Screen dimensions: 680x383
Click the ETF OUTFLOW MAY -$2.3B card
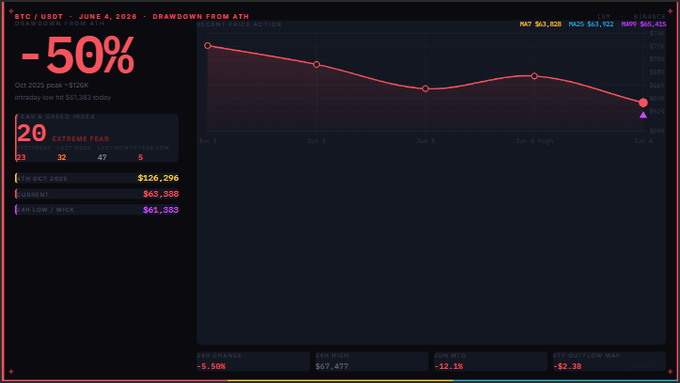609,361
